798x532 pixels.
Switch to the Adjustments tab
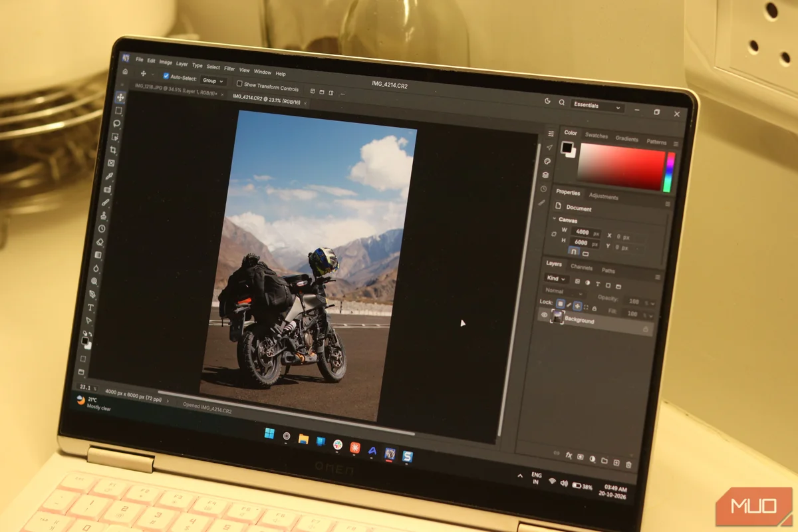(604, 196)
